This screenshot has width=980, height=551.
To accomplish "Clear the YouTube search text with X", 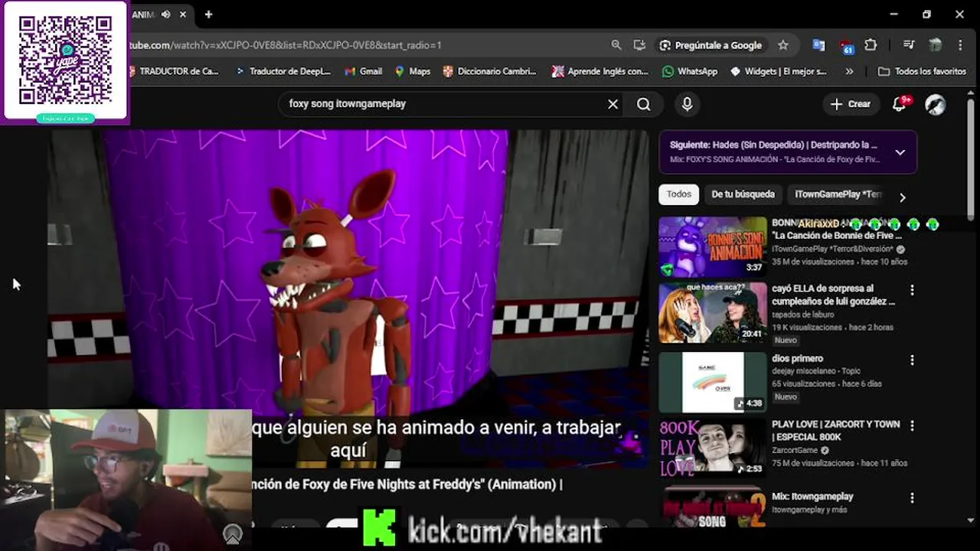I will click(612, 104).
